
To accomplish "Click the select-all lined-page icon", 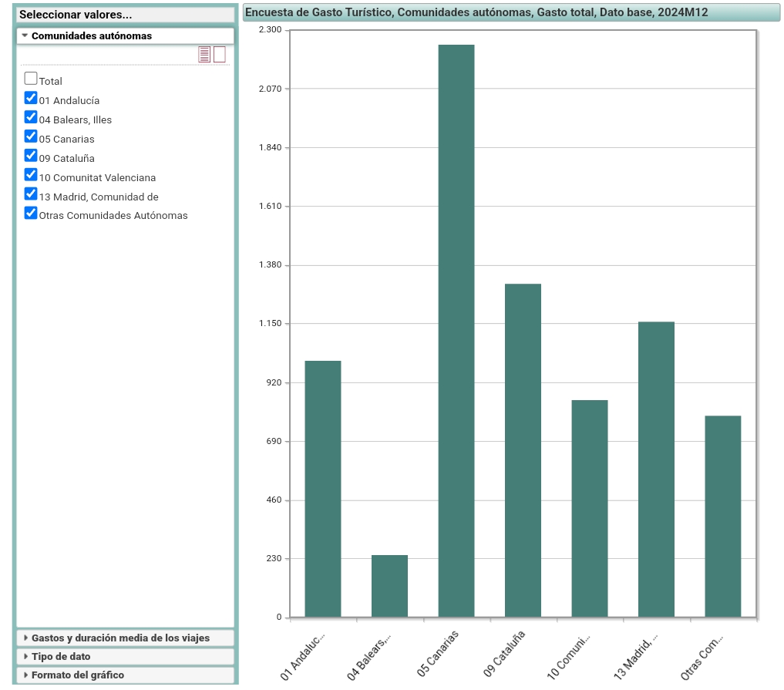I will [204, 54].
